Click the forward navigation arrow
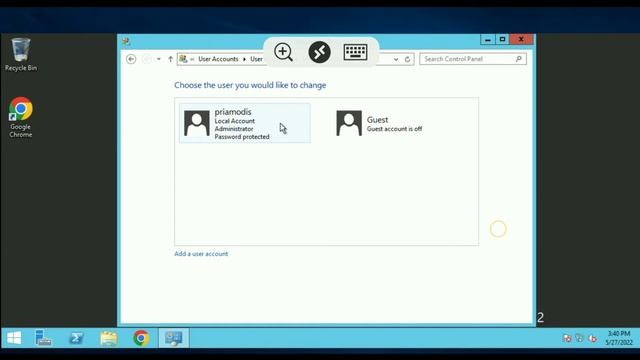Screen dimensions: 640x360 (x=146, y=59)
